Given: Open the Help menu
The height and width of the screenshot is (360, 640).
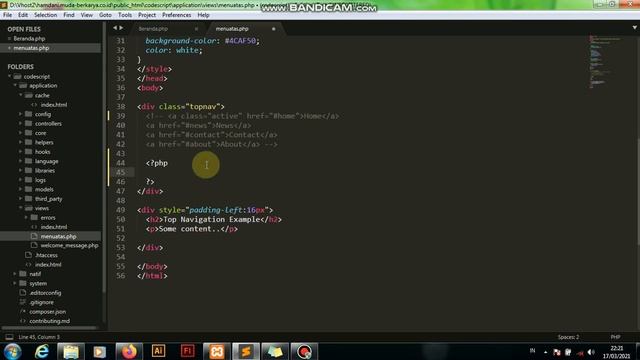Looking at the screenshot, I should (203, 15).
